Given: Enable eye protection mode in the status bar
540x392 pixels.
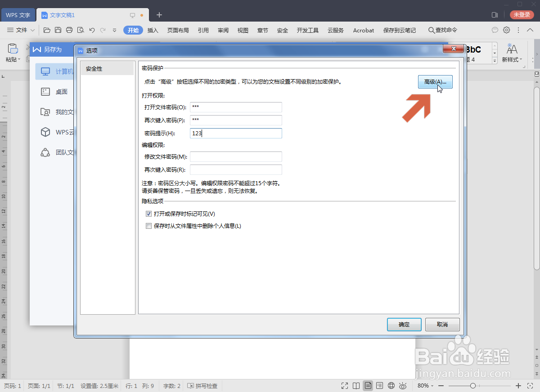Looking at the screenshot, I should click(x=403, y=386).
